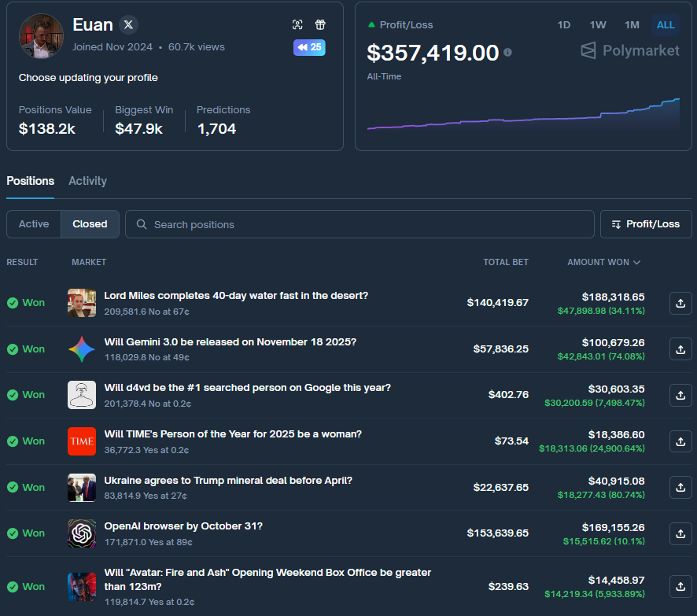Click the '201,378.4 No at 0.2¢' detail
Image resolution: width=697 pixels, height=616 pixels.
(148, 404)
